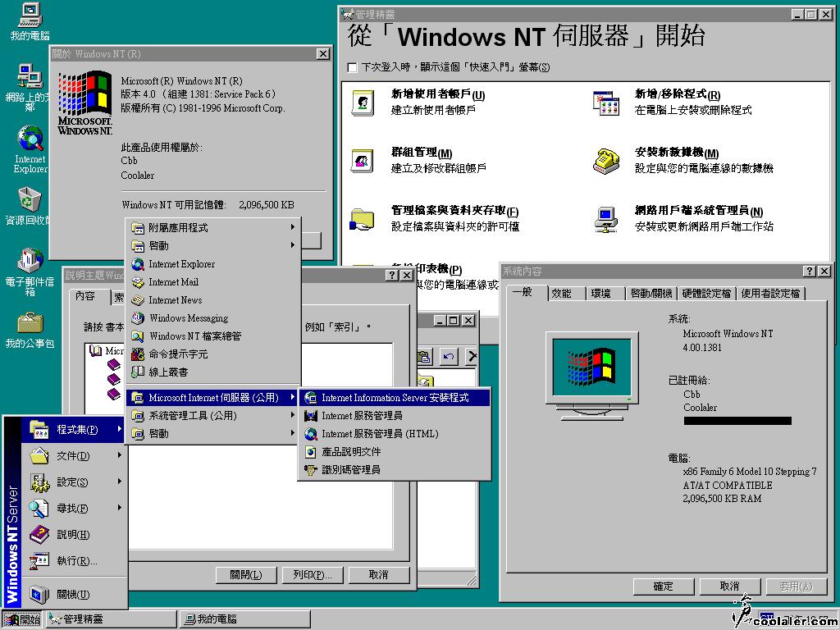Switch to the 效能 tab
The width and height of the screenshot is (840, 630).
pos(563,292)
